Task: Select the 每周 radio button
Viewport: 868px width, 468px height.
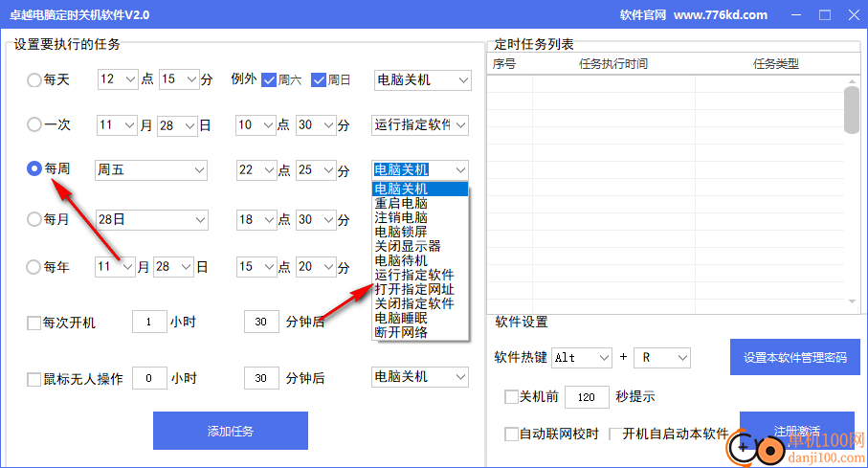Action: click(x=34, y=168)
